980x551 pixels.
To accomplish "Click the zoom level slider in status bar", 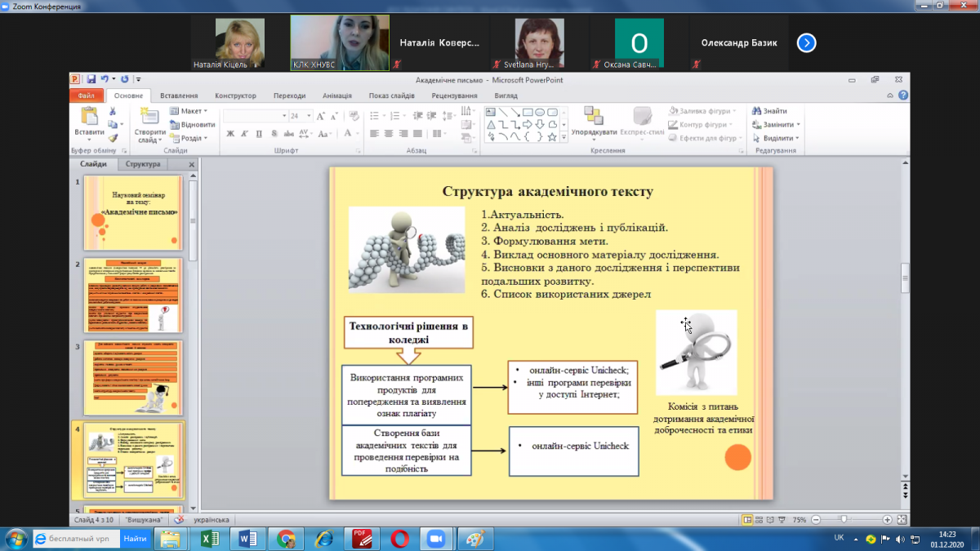I will point(843,519).
